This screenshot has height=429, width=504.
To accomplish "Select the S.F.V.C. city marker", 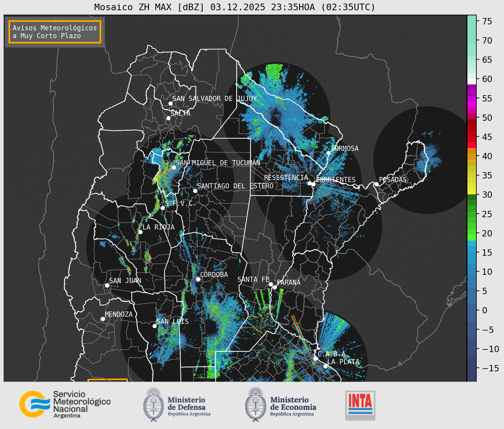I will [x=163, y=208].
